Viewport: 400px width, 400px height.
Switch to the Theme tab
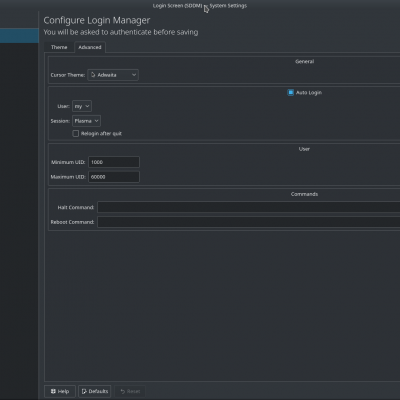point(59,47)
